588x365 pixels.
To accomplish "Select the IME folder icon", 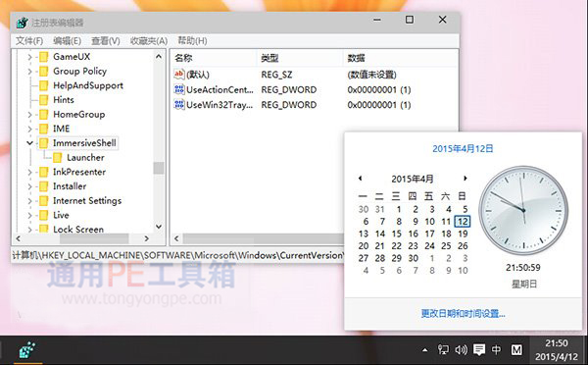I will click(x=44, y=129).
